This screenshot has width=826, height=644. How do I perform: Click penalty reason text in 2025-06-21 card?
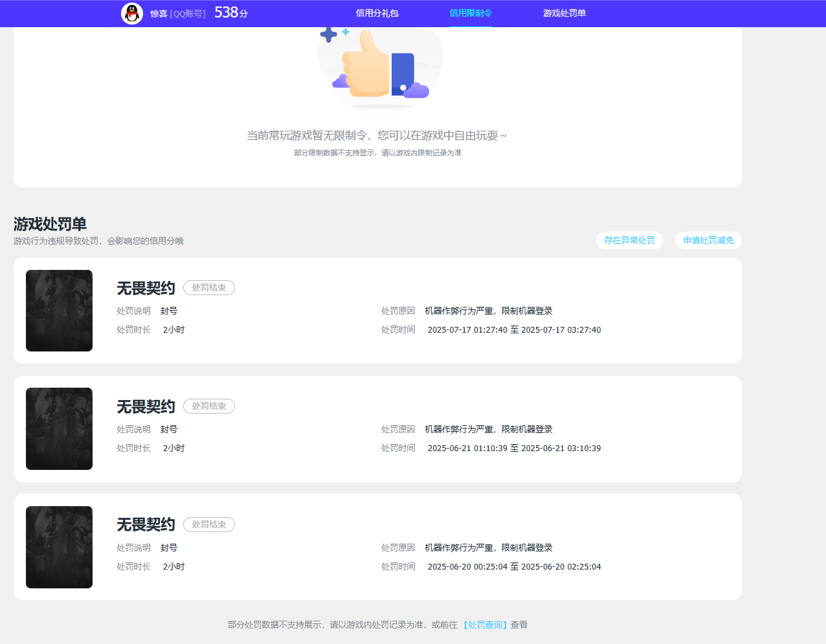(489, 430)
